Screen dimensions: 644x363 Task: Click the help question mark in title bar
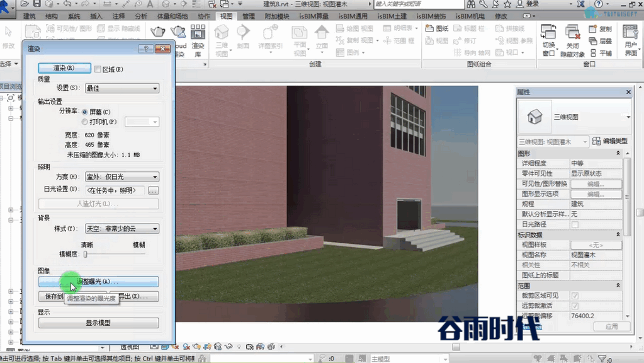(x=599, y=4)
